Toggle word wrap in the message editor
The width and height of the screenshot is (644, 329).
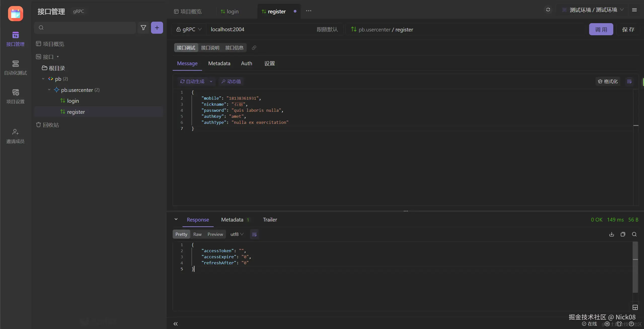point(629,82)
